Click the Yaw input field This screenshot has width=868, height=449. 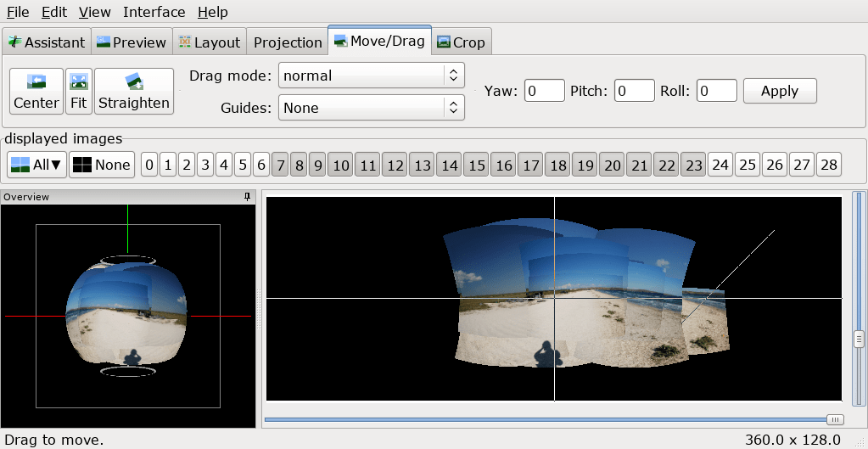click(544, 91)
